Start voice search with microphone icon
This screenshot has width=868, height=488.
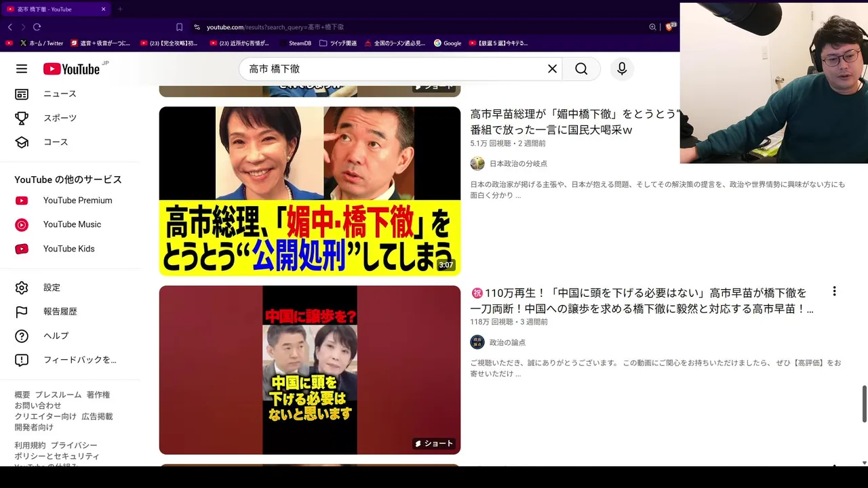[622, 68]
